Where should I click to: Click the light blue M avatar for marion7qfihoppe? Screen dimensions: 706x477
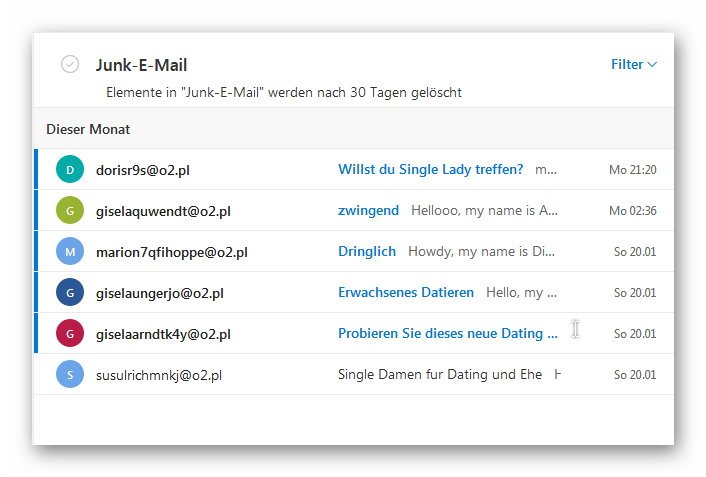[x=70, y=251]
